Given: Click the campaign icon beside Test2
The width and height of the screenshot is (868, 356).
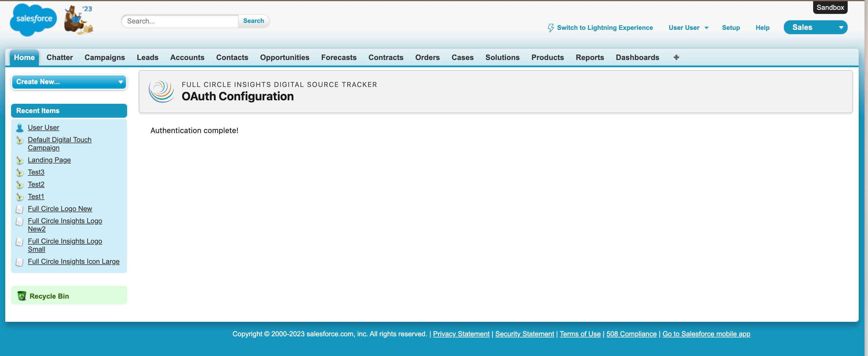Looking at the screenshot, I should [x=19, y=184].
